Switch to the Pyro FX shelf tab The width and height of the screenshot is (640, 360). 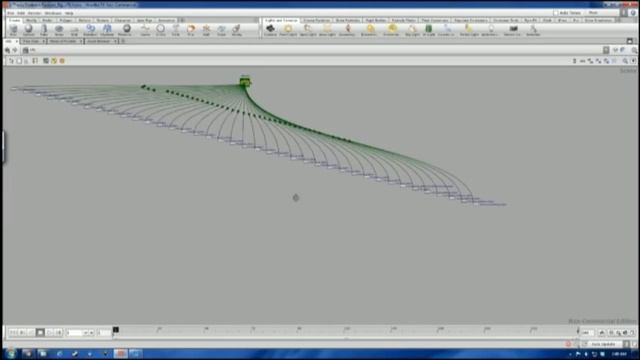(x=530, y=20)
